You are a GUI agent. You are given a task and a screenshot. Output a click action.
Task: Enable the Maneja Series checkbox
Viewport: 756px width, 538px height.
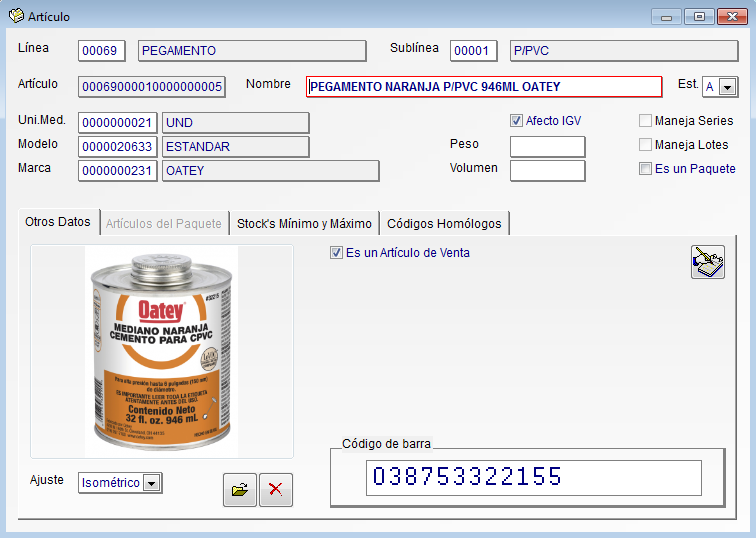(x=645, y=121)
